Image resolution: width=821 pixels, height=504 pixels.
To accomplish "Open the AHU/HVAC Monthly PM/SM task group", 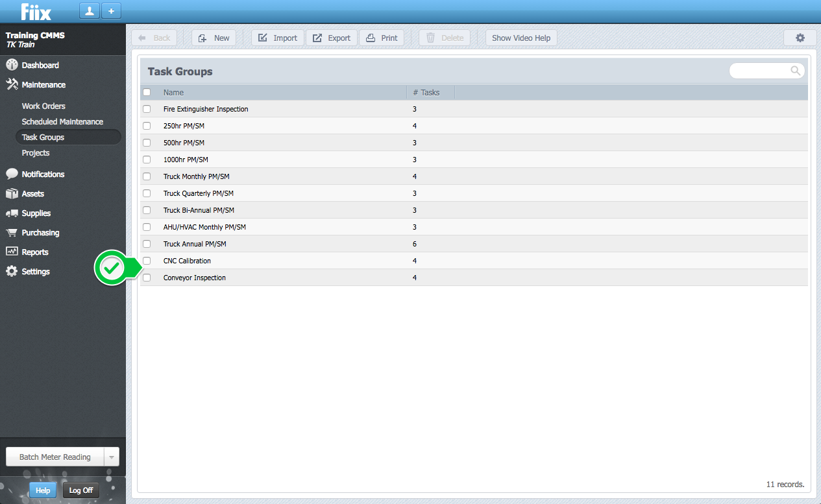I will (x=204, y=227).
